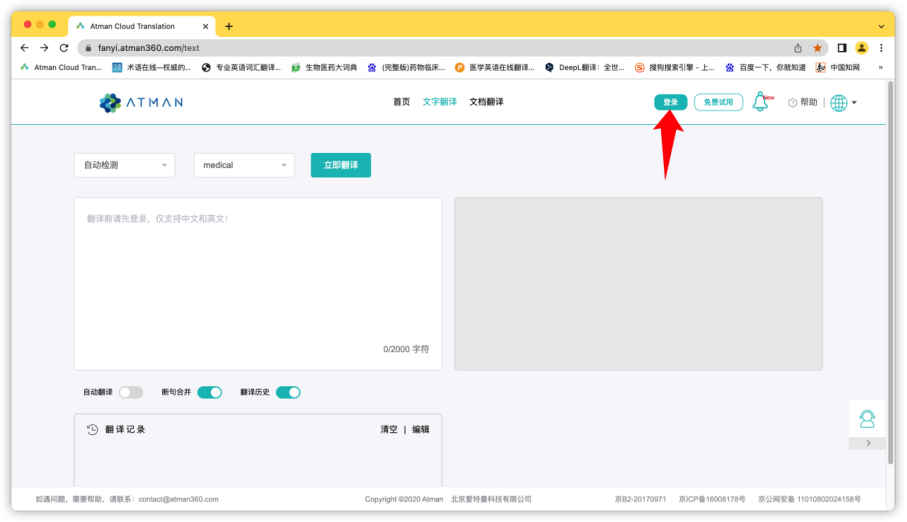Open the 搜狗搜索引擎 bookmark

pos(674,68)
